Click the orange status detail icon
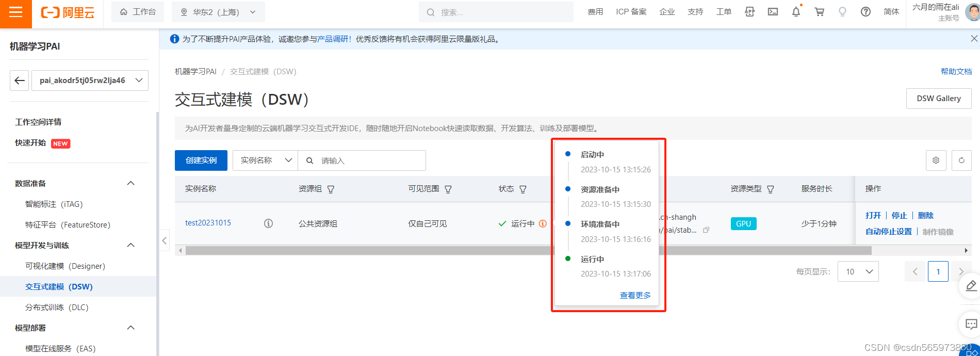Image resolution: width=980 pixels, height=356 pixels. (x=543, y=223)
